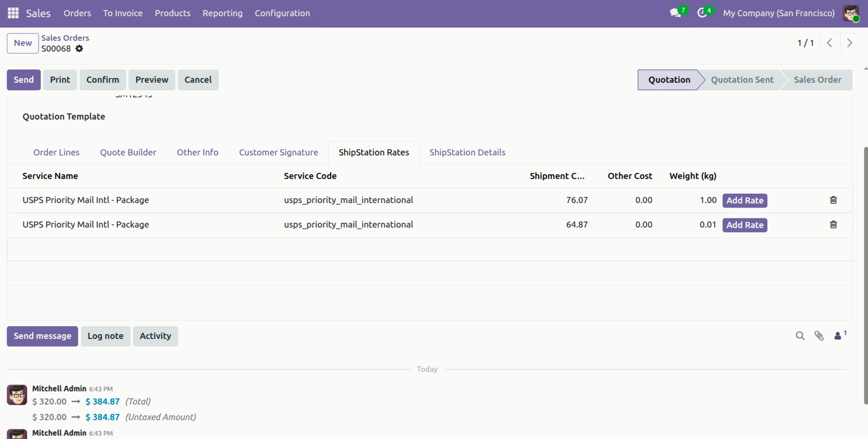868x439 pixels.
Task: Switch to the Customer Signature tab
Action: [x=278, y=153]
